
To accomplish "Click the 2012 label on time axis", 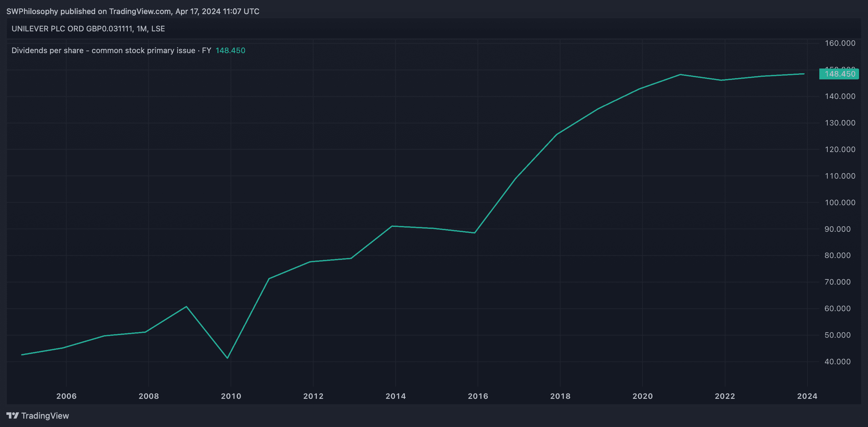I will [313, 396].
